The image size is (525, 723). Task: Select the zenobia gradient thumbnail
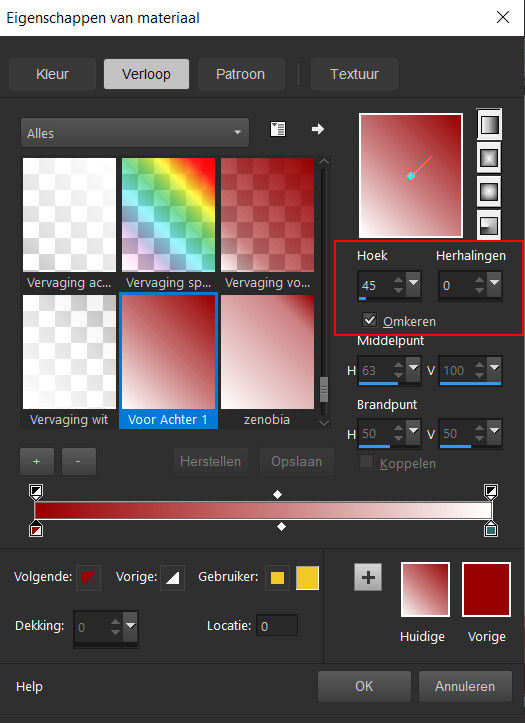[267, 362]
